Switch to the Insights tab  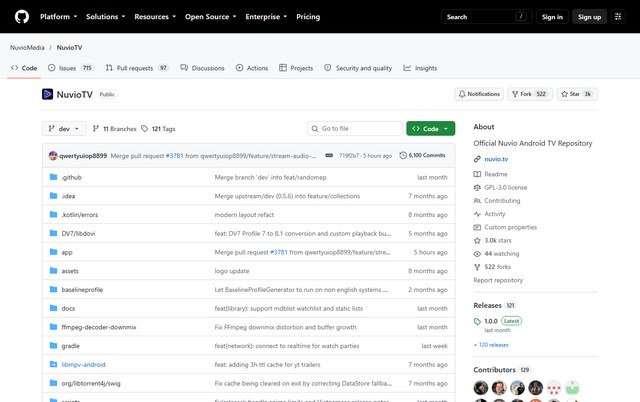[420, 68]
